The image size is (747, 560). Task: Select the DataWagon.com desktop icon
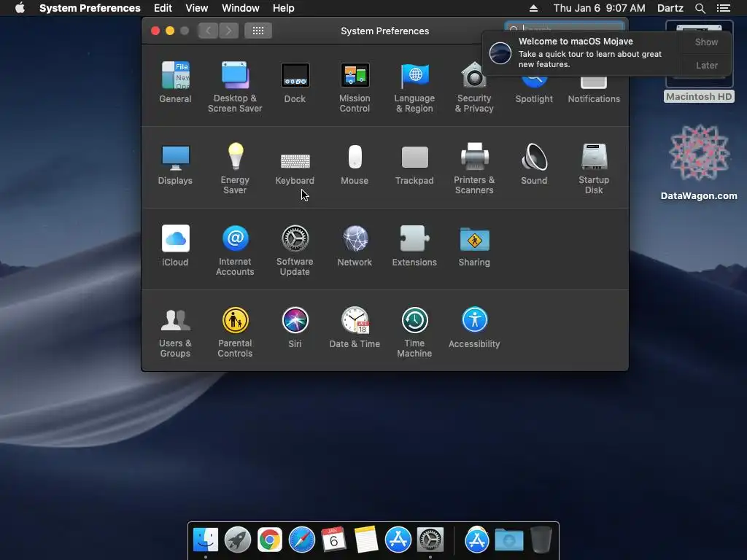[x=699, y=162]
